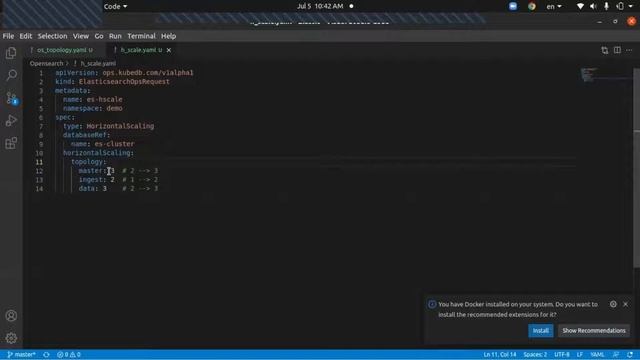Click the master branch indicator in status bar
This screenshot has height=360, width=640.
[21, 355]
